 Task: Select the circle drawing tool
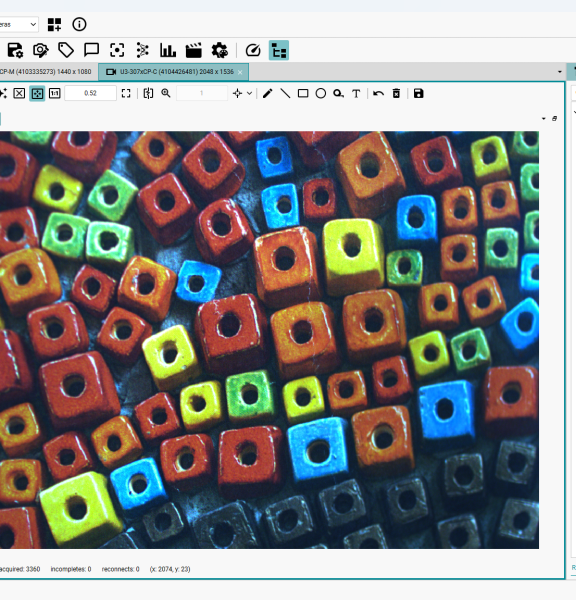point(321,93)
